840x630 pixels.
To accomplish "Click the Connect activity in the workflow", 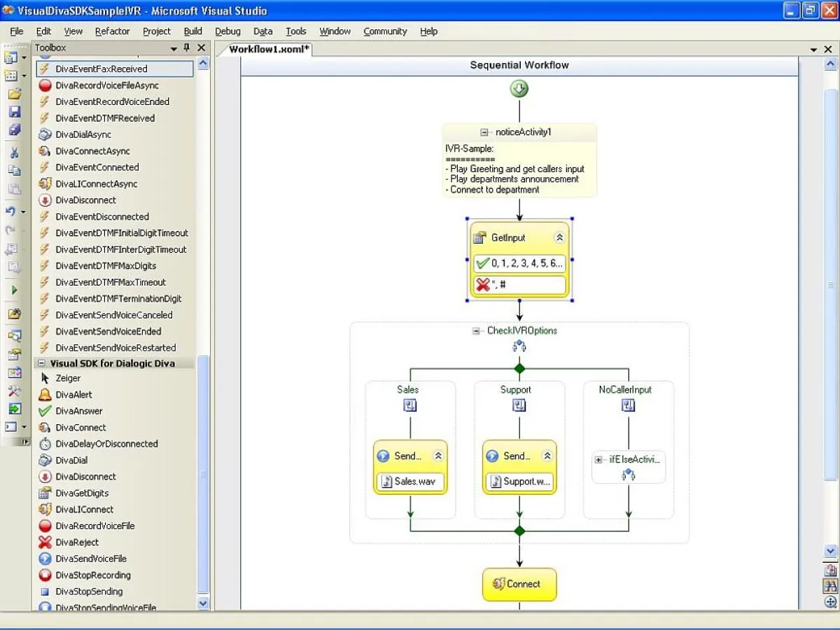I will pos(519,584).
